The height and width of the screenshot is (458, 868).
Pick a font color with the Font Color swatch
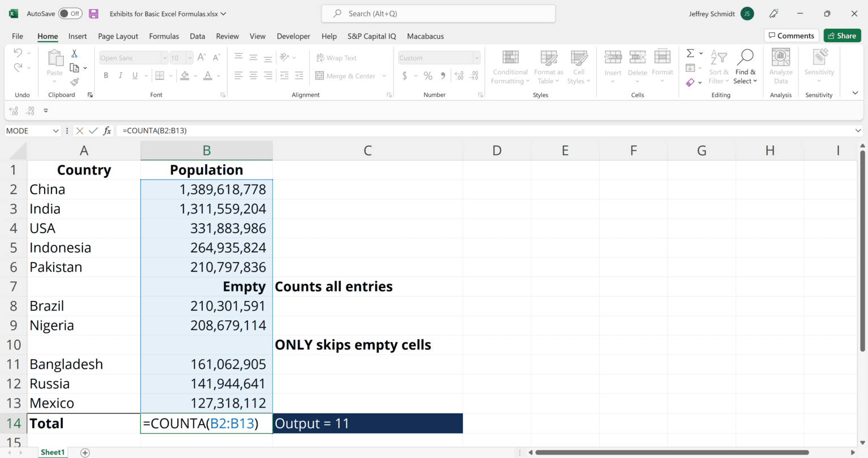(x=209, y=75)
